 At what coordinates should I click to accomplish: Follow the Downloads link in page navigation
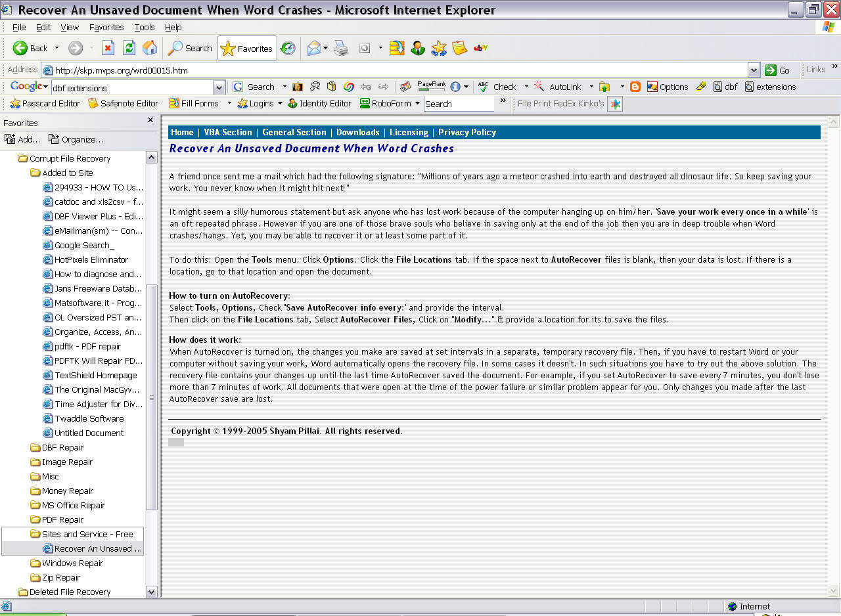[357, 132]
